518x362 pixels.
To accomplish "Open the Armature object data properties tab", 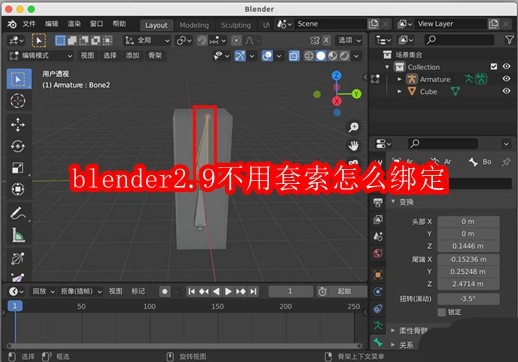I will pos(378,325).
